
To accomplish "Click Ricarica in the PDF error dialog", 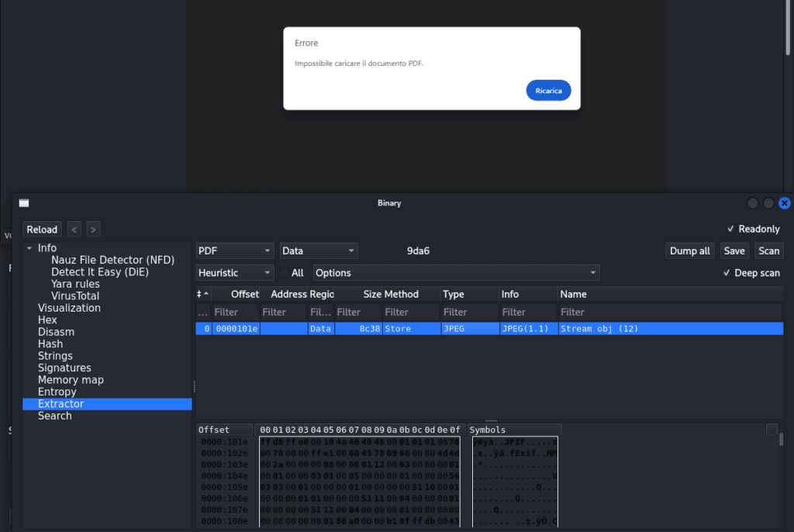I will pyautogui.click(x=548, y=91).
